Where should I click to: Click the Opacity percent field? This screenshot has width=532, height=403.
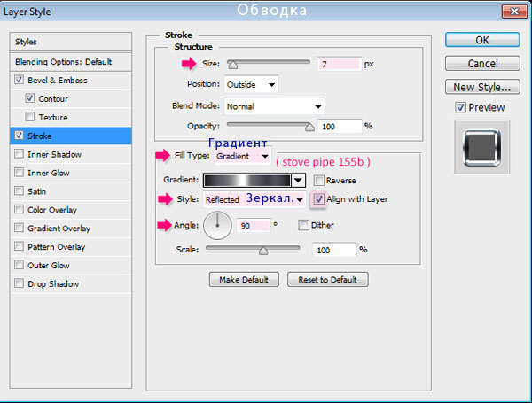coord(340,127)
